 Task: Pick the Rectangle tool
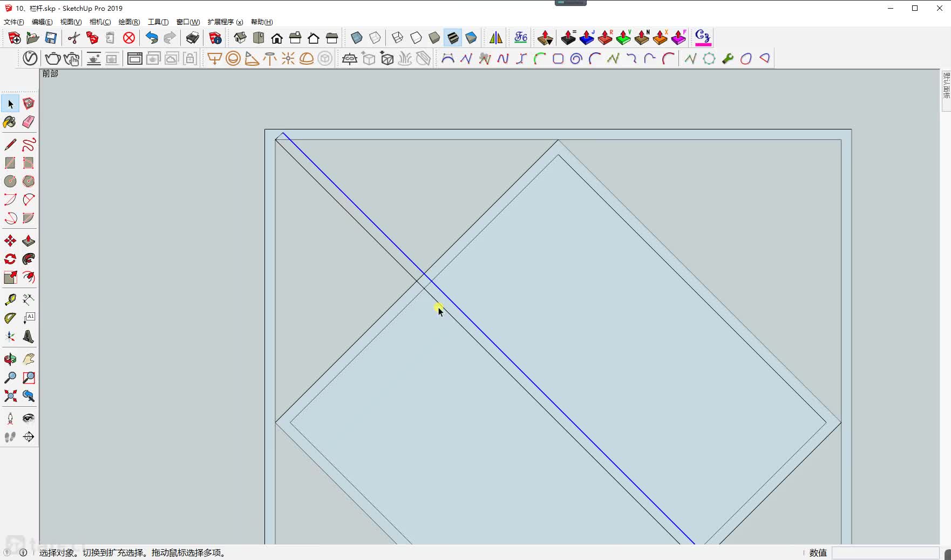click(x=10, y=163)
